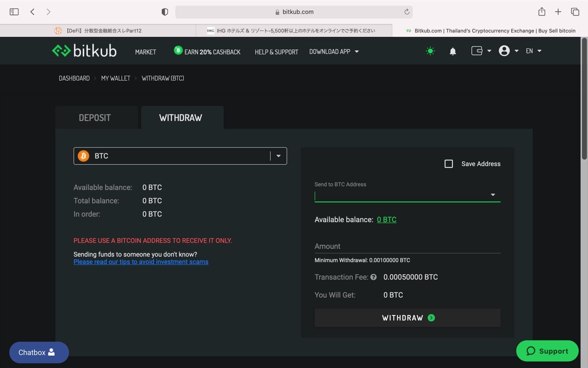The height and width of the screenshot is (368, 588).
Task: Click the You Will Get label
Action: (335, 295)
